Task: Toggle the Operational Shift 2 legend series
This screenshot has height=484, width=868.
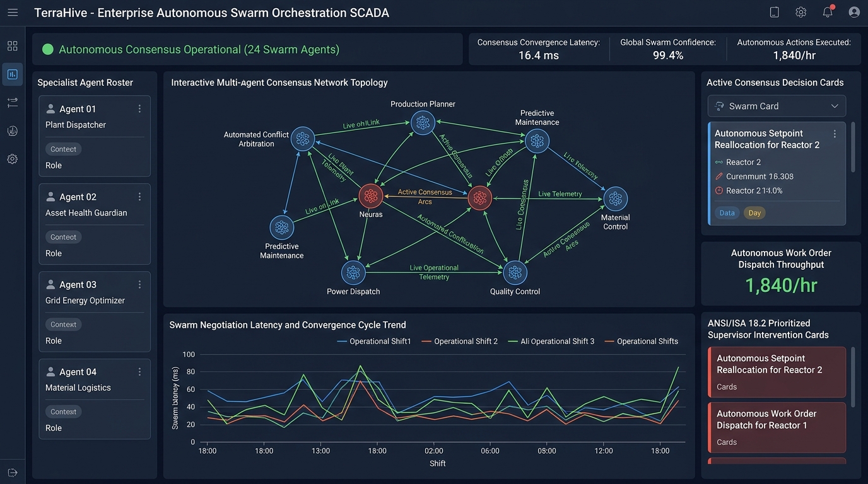Action: (x=459, y=342)
